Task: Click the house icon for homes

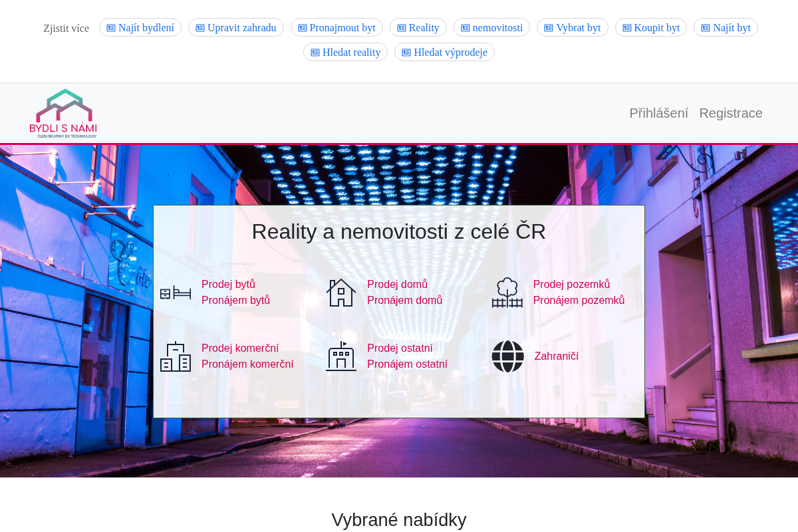Action: point(341,293)
